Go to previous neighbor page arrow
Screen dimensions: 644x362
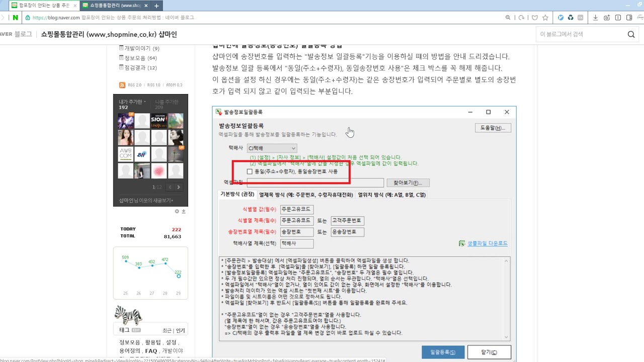coord(170,187)
